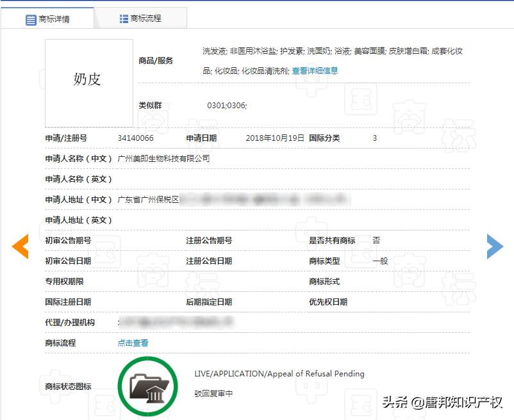Click the 否 value for 是否共有商标
The height and width of the screenshot is (420, 514).
pyautogui.click(x=377, y=240)
